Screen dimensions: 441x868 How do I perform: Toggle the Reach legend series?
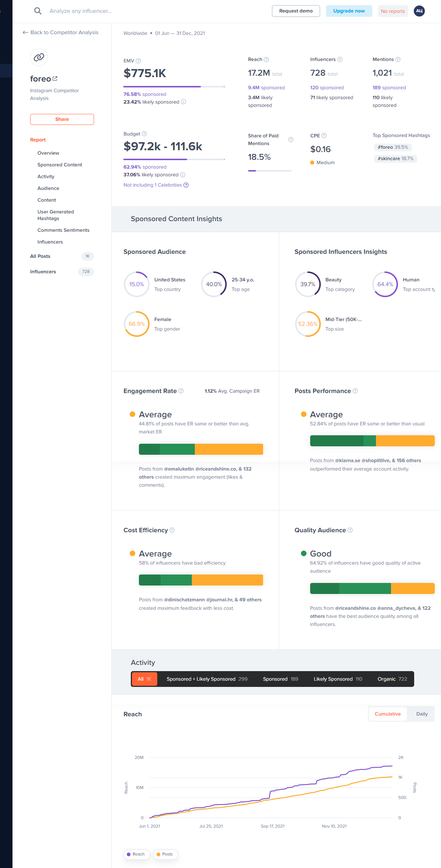click(x=136, y=854)
